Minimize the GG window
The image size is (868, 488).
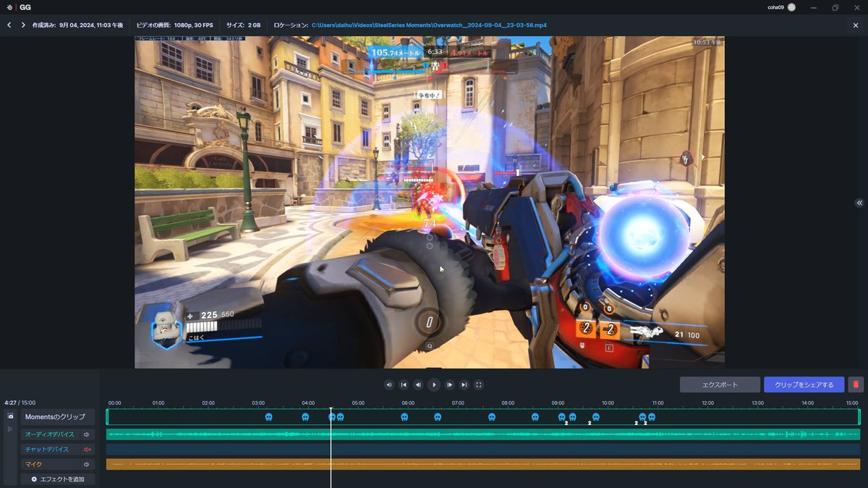[814, 7]
